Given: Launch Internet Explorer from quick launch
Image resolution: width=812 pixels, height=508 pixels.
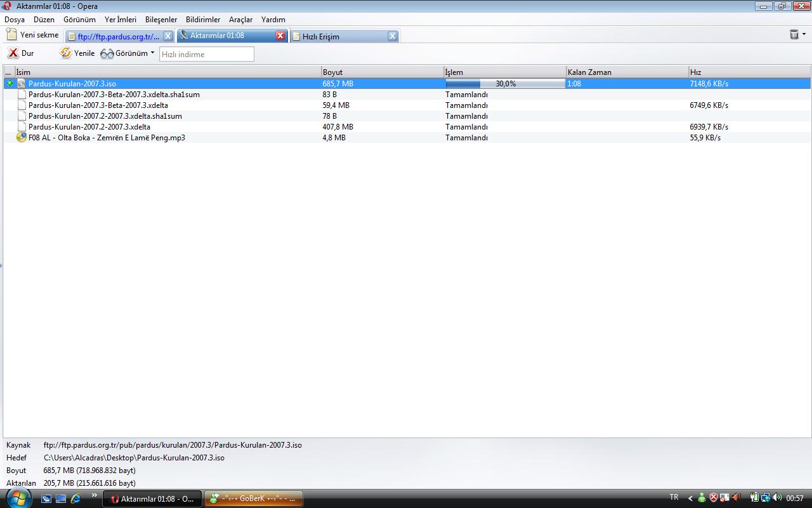Looking at the screenshot, I should (x=76, y=499).
